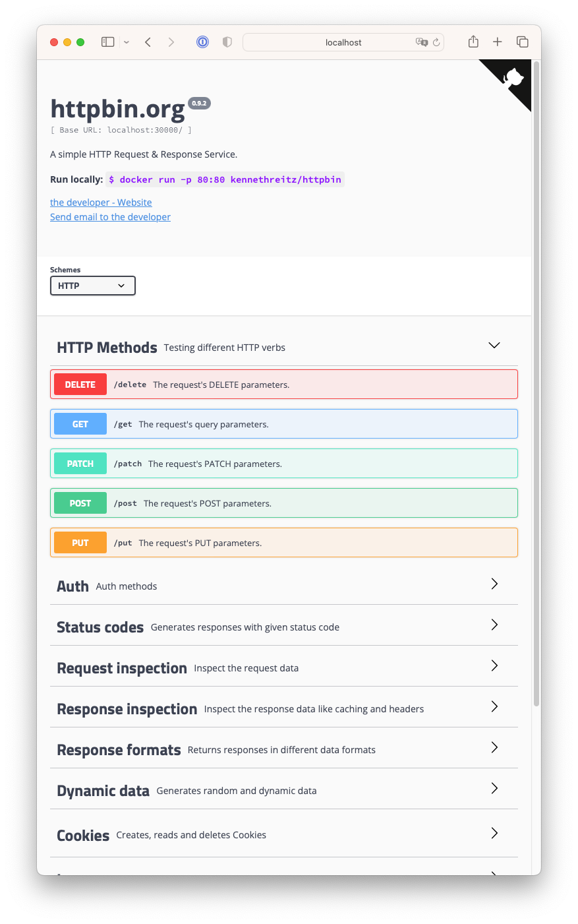This screenshot has height=924, width=578.
Task: Go forward with the forward arrow
Action: (171, 42)
